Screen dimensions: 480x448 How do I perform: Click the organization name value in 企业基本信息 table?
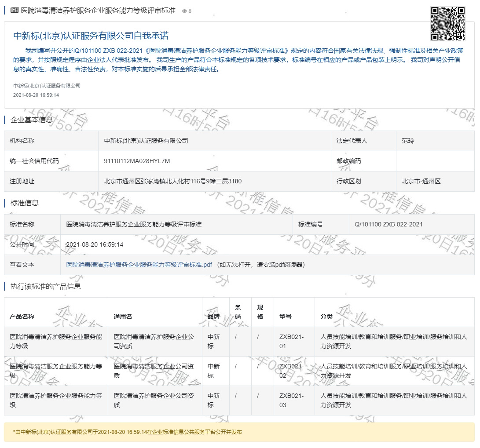[x=146, y=141]
